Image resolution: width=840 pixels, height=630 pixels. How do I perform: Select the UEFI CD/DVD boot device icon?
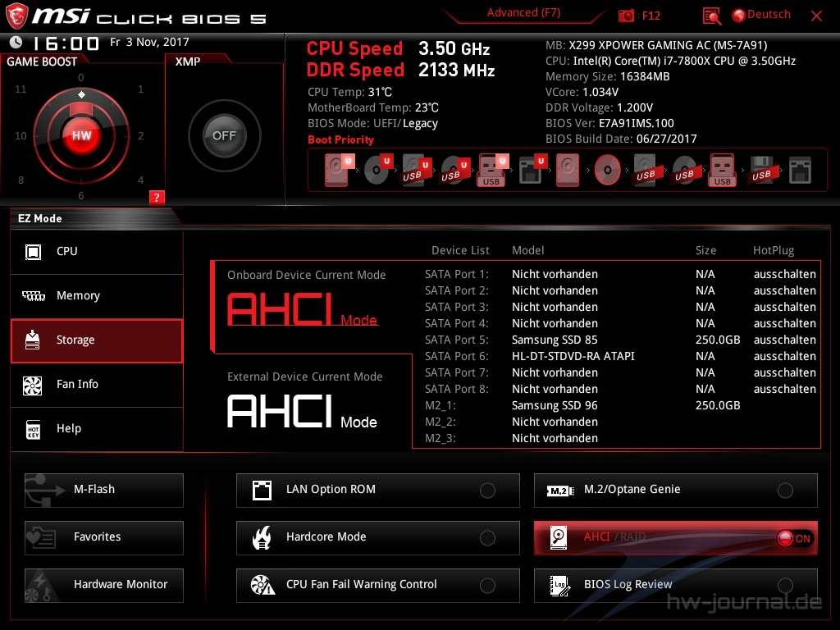tap(377, 170)
